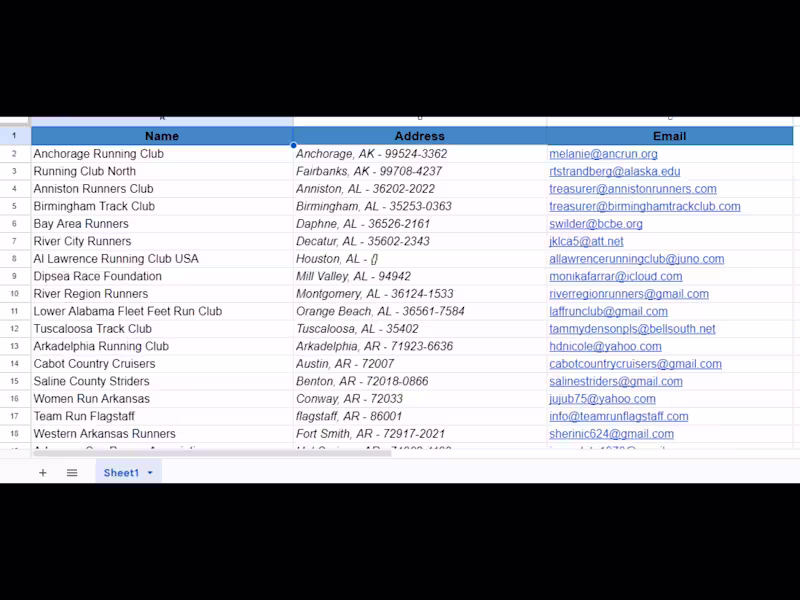Open tammydensonpls@bellsouth.net link
The image size is (800, 600).
(632, 329)
